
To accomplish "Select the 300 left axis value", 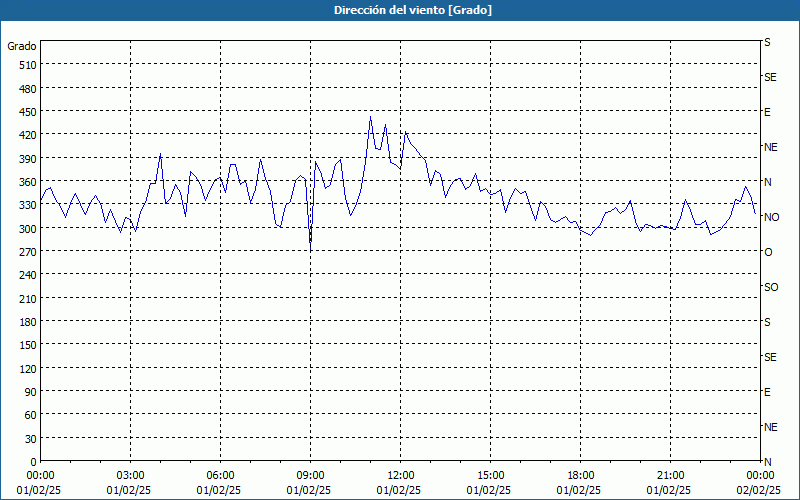I will (x=28, y=229).
